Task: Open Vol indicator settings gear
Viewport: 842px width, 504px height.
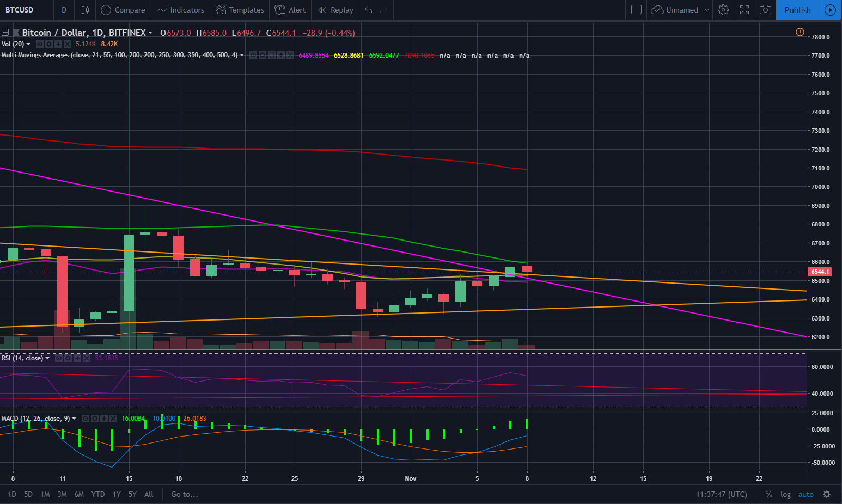Action: click(x=49, y=44)
